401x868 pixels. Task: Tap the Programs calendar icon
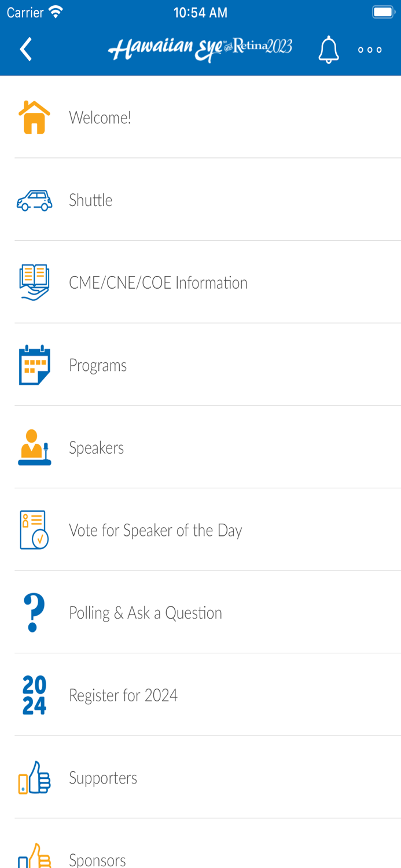34,365
